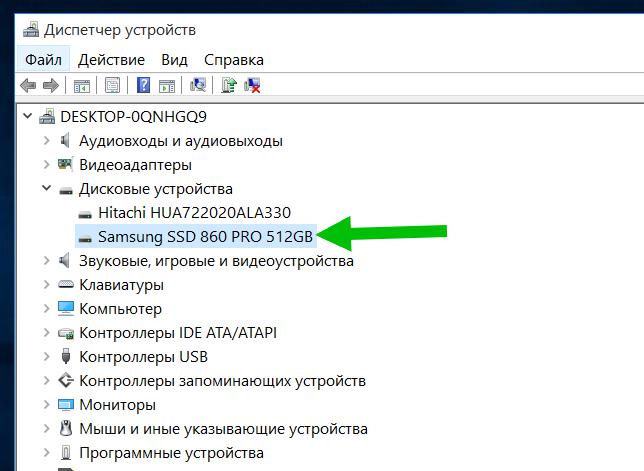Click the Device Manager title bar icon
This screenshot has width=644, height=471.
(x=31, y=30)
